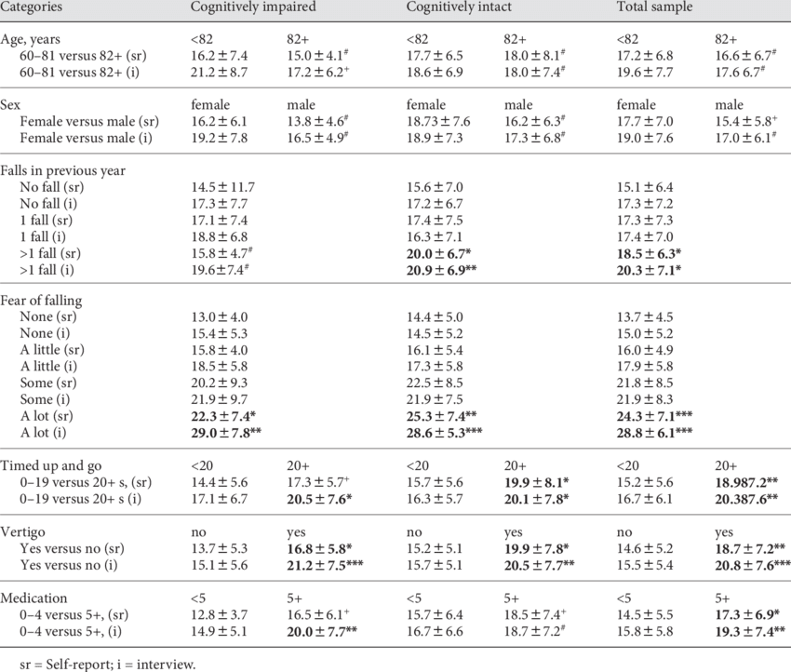The width and height of the screenshot is (791, 672).
Task: Click the '>1 fall (i)' row label
Action: tap(47, 271)
